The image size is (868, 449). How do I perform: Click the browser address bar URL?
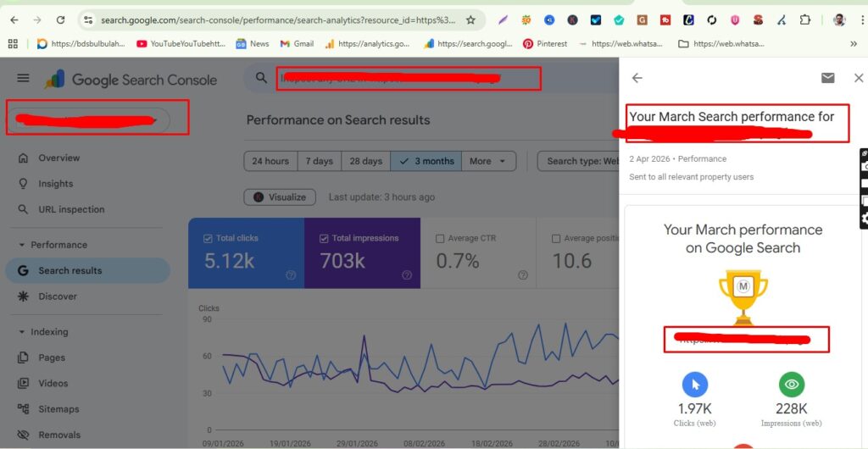click(278, 20)
